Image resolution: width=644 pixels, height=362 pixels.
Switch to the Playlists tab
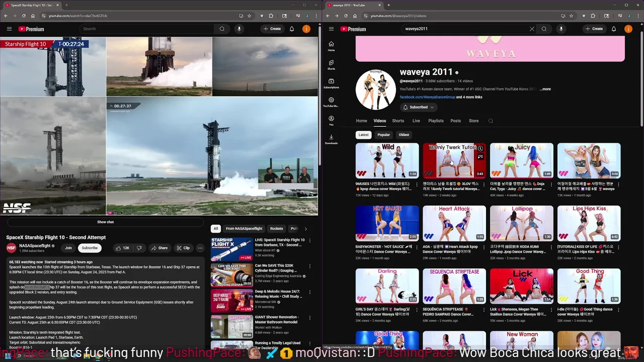(x=436, y=121)
